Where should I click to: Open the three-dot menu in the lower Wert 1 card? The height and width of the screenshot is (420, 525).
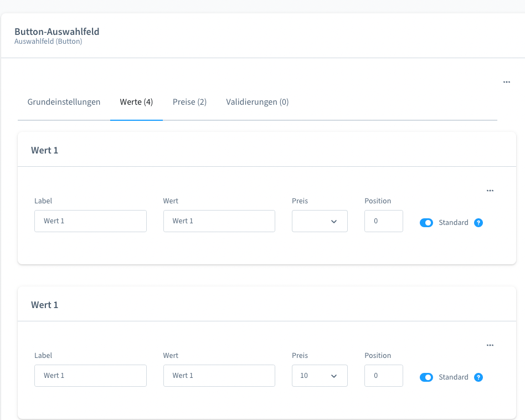tap(490, 345)
